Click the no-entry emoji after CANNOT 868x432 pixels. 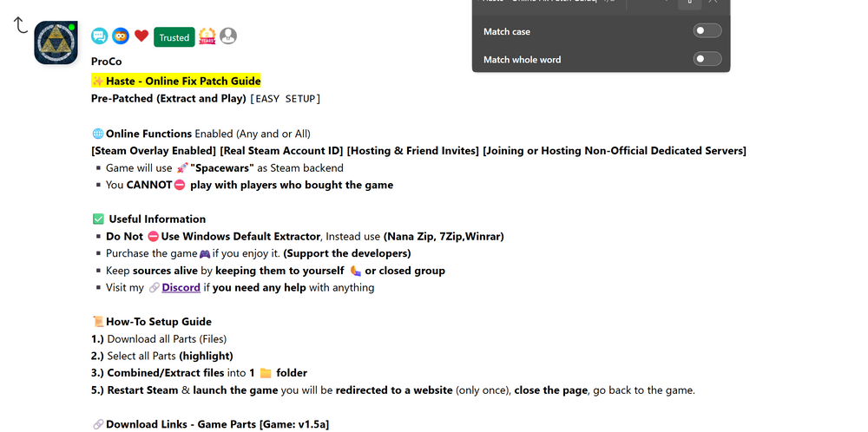click(x=180, y=186)
